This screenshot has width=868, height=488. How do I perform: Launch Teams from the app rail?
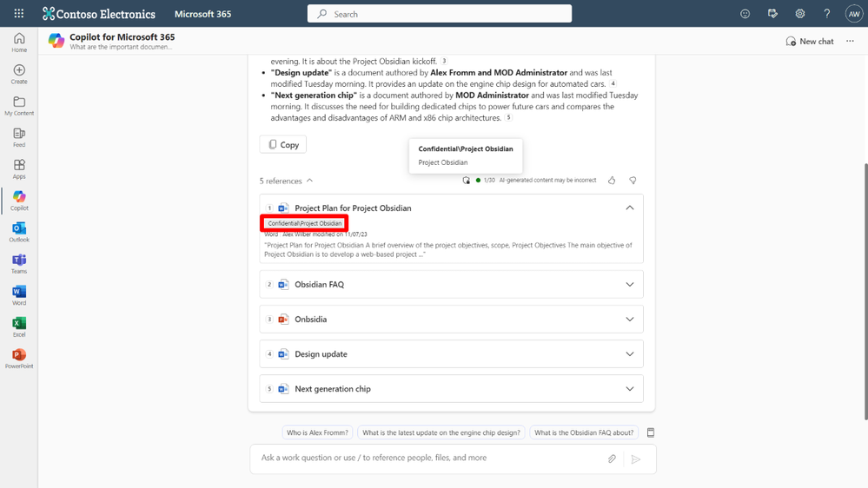click(19, 263)
